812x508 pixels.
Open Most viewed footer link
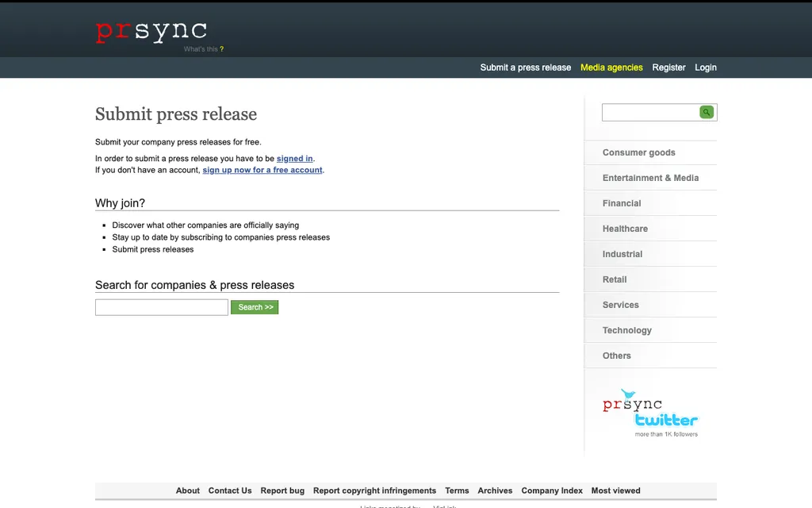[x=615, y=491]
